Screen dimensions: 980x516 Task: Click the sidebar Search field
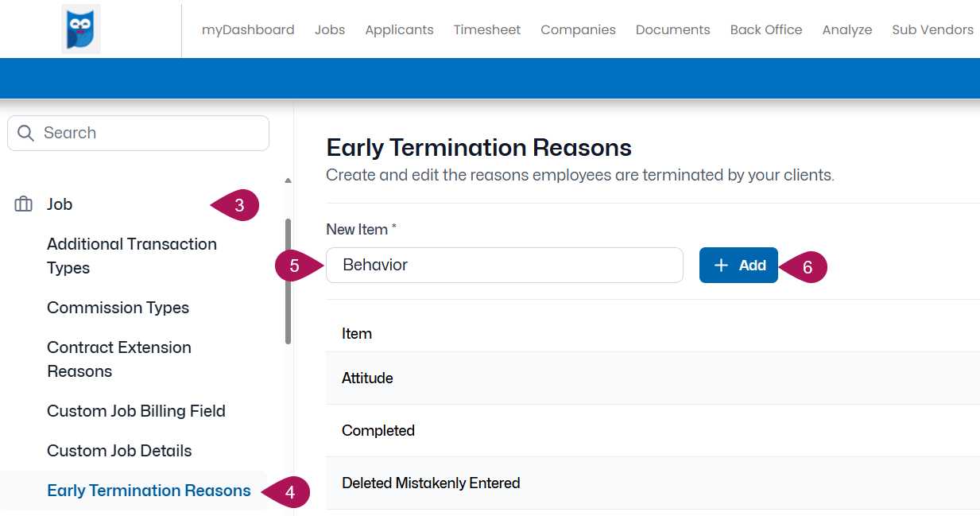(x=138, y=133)
